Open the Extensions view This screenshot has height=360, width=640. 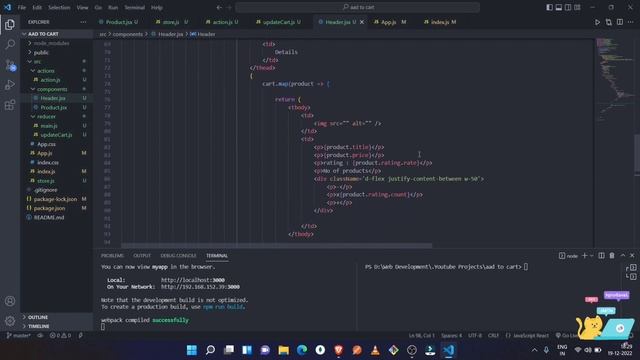[x=10, y=105]
